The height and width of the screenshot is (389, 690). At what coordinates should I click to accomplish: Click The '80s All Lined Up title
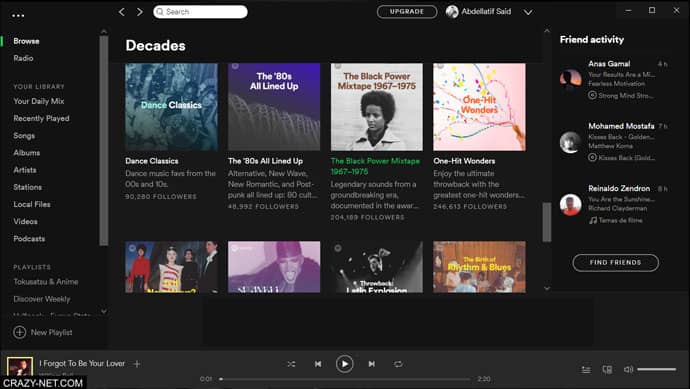pyautogui.click(x=265, y=161)
